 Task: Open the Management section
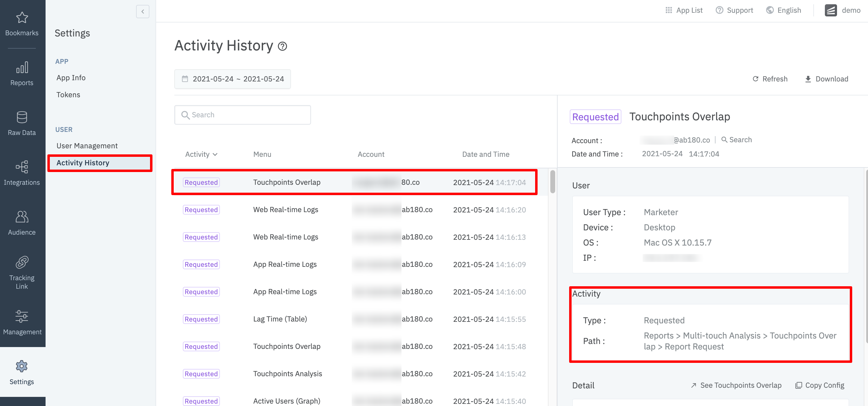22,323
